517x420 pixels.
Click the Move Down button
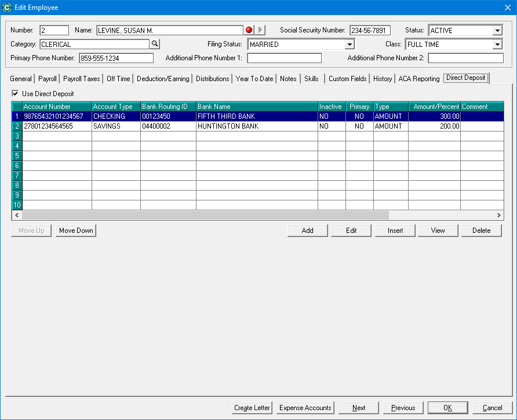tap(76, 231)
